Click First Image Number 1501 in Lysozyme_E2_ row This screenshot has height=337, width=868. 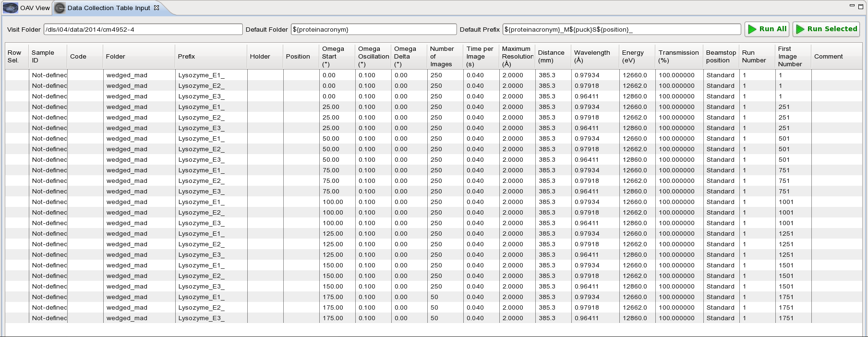[786, 276]
